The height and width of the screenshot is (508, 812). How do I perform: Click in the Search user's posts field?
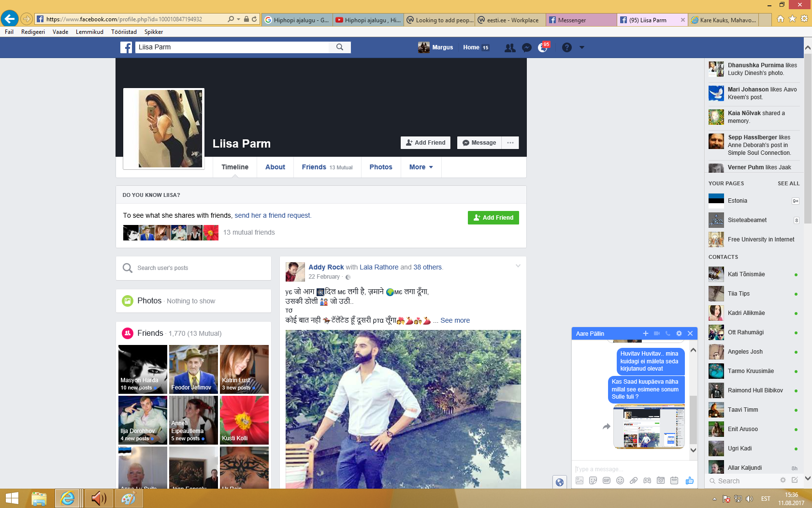coord(193,268)
